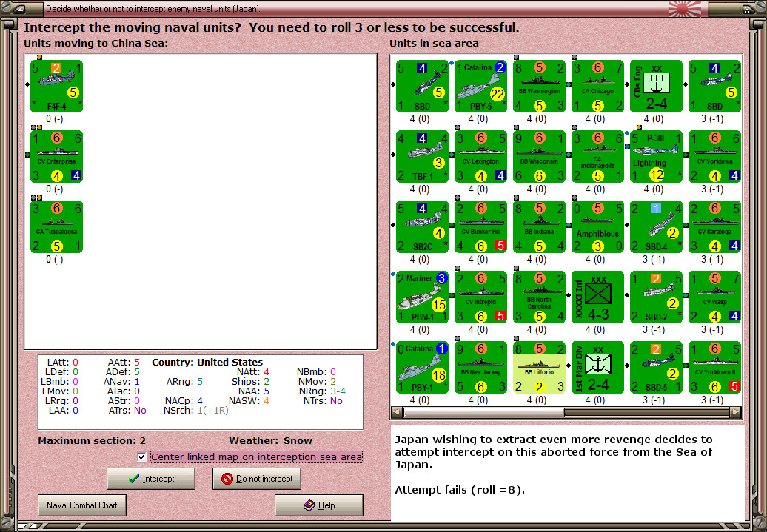The height and width of the screenshot is (532, 767).
Task: Click the Do not intercept button
Action: click(x=257, y=479)
